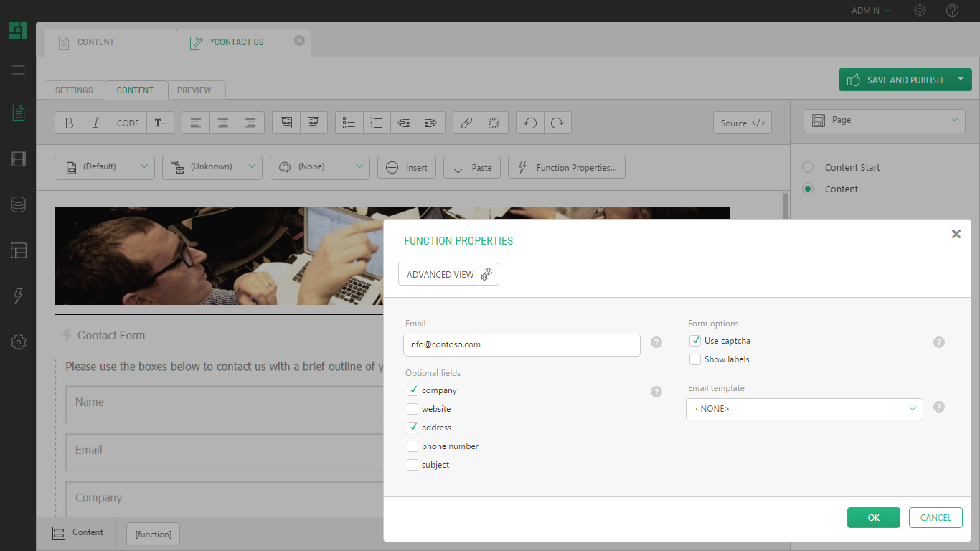Uncheck the Use captcha option
Image resolution: width=980 pixels, height=551 pixels.
(695, 341)
